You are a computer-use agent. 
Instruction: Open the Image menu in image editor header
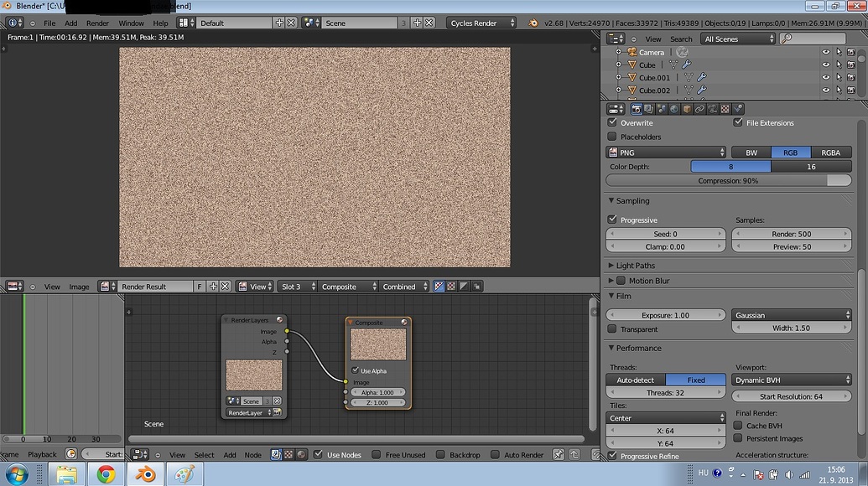(x=79, y=287)
